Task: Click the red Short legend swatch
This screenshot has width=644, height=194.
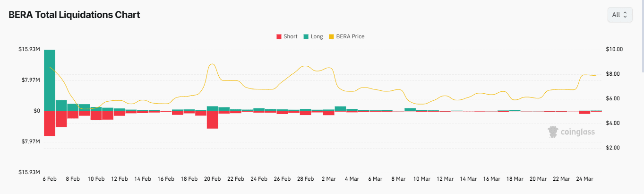Action: (x=279, y=36)
